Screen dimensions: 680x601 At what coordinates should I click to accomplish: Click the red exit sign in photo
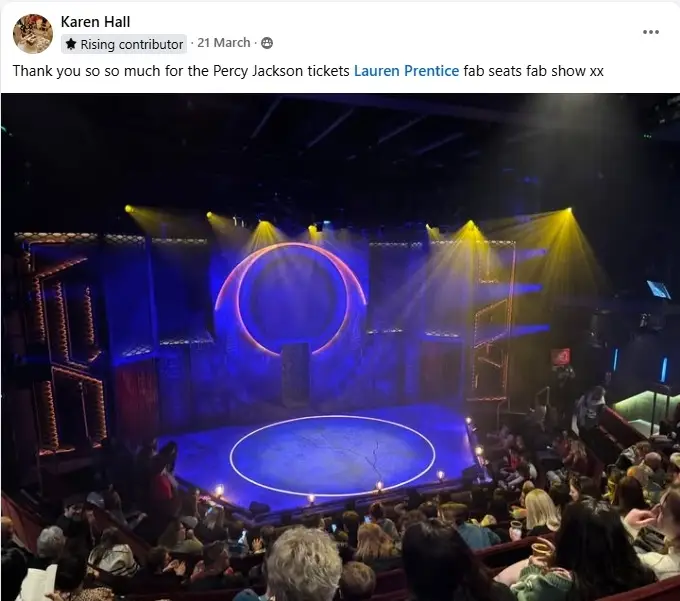click(561, 357)
